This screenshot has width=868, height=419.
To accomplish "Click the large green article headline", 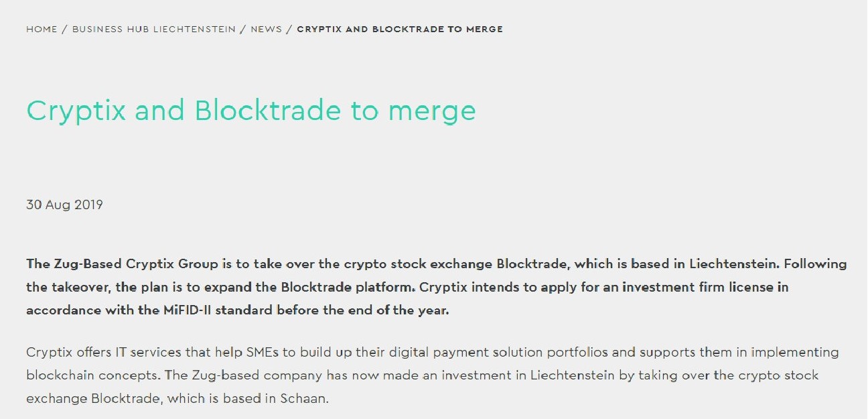I will [251, 111].
